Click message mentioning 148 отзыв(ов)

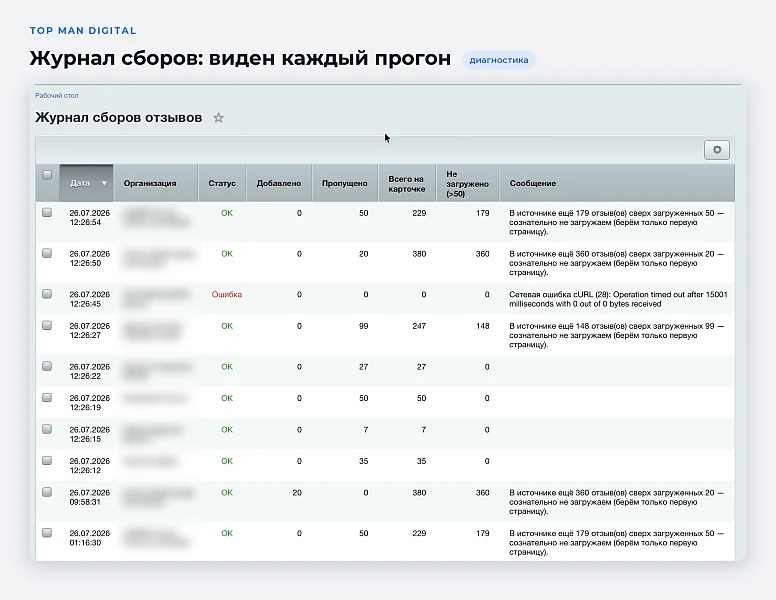616,335
